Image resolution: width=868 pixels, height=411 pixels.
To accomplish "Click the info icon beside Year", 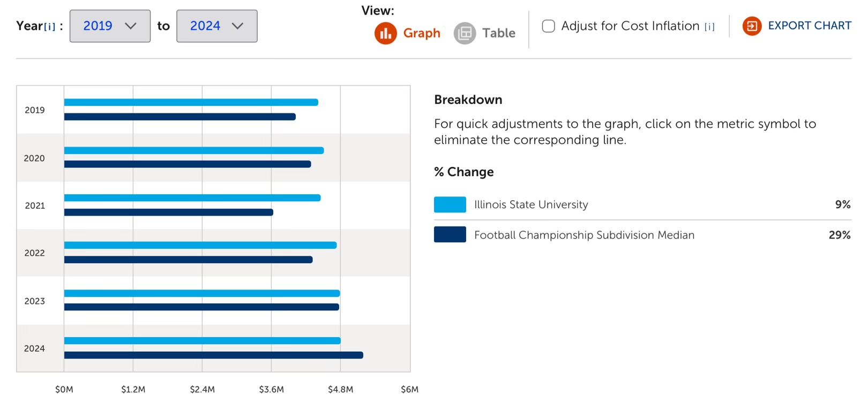I will (x=50, y=27).
